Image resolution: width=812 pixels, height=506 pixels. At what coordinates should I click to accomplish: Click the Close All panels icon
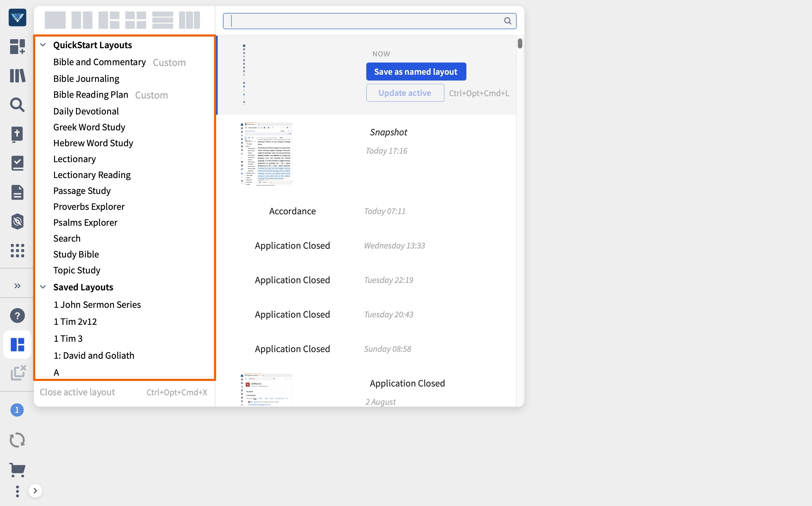18,372
